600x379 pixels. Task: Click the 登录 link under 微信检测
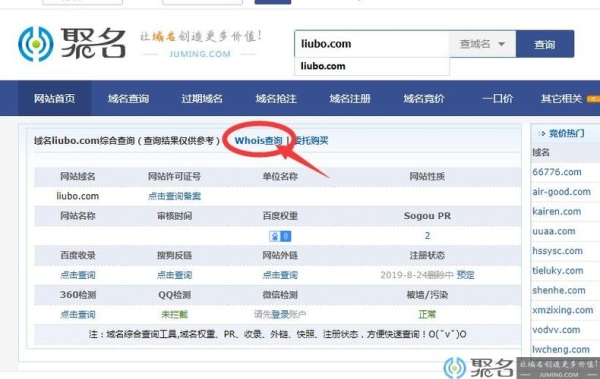(x=280, y=314)
